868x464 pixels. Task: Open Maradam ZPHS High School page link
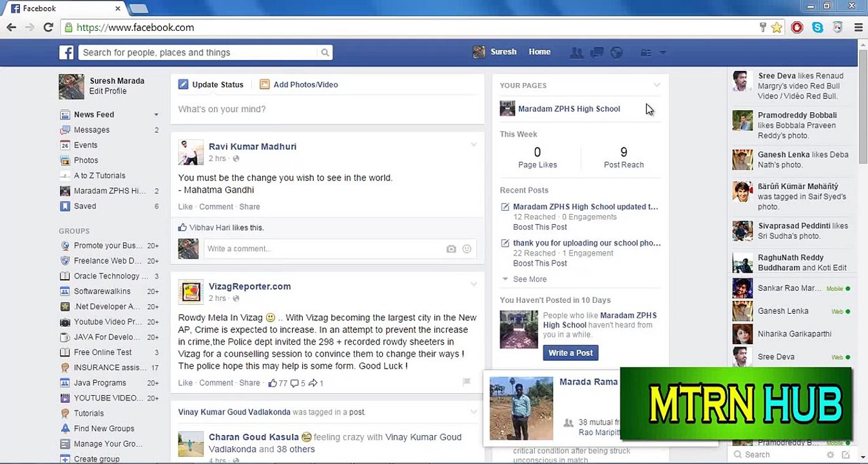569,109
